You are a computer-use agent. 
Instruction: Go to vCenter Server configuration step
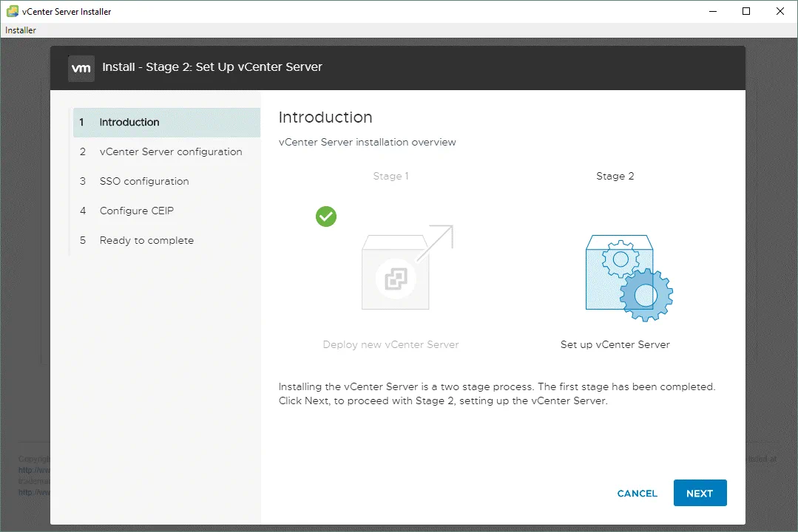pos(171,152)
